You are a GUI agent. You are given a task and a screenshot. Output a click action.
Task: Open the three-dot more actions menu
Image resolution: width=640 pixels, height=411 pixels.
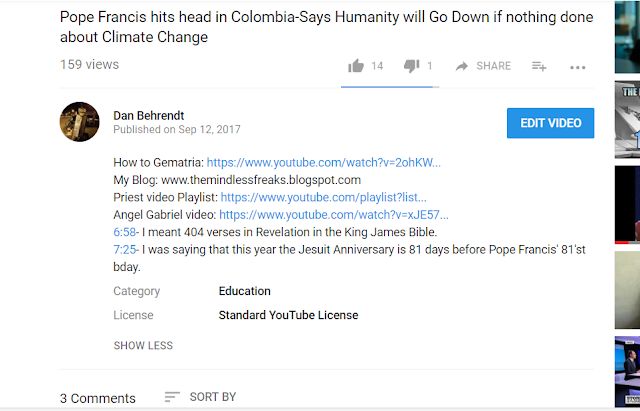[578, 67]
